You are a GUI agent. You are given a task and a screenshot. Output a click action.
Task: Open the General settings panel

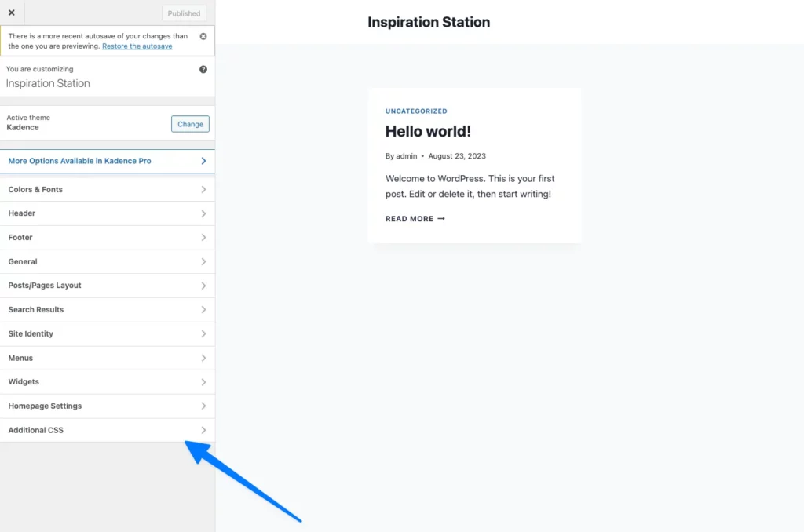[x=107, y=262]
